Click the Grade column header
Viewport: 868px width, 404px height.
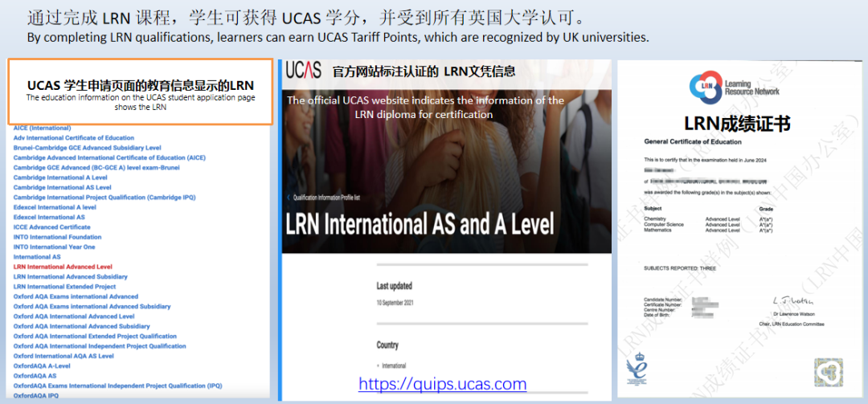pyautogui.click(x=764, y=209)
